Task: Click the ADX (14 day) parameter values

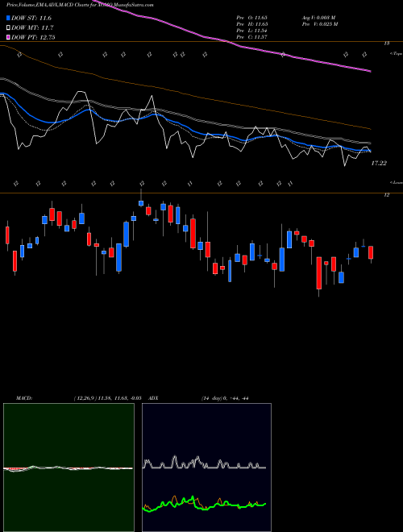Action: pos(225,398)
